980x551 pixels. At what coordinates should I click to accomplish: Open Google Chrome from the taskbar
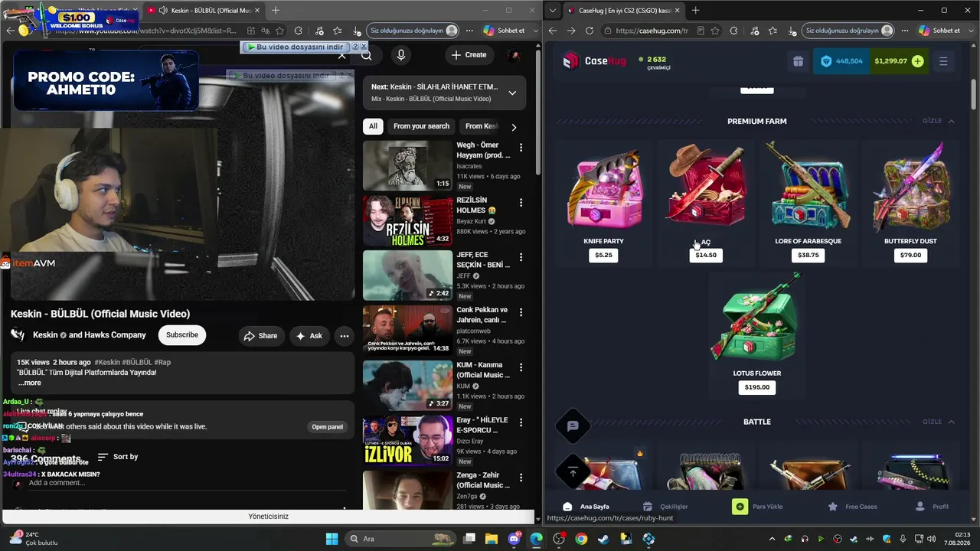pyautogui.click(x=581, y=539)
